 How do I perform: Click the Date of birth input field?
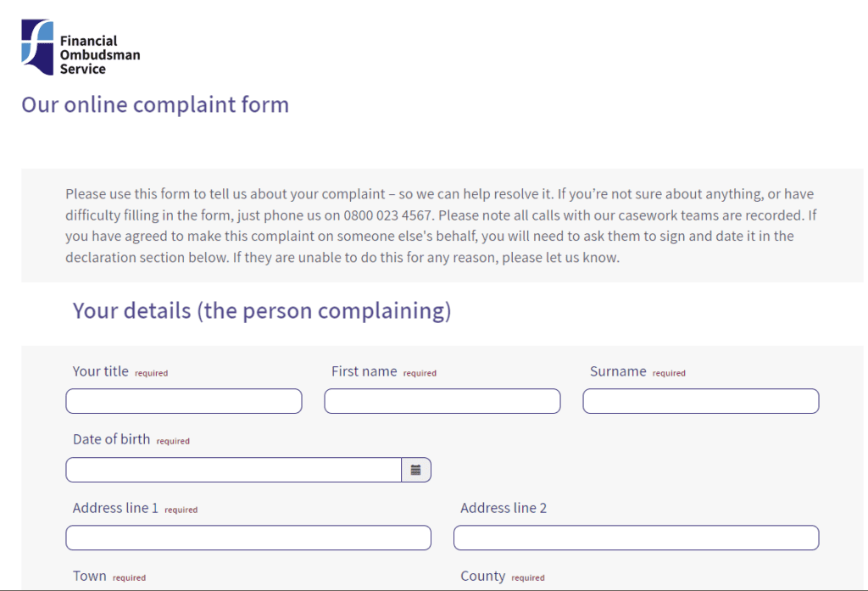pyautogui.click(x=233, y=469)
